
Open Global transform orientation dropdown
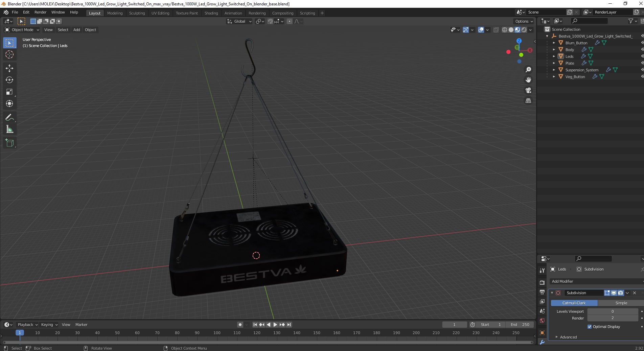[x=239, y=21]
